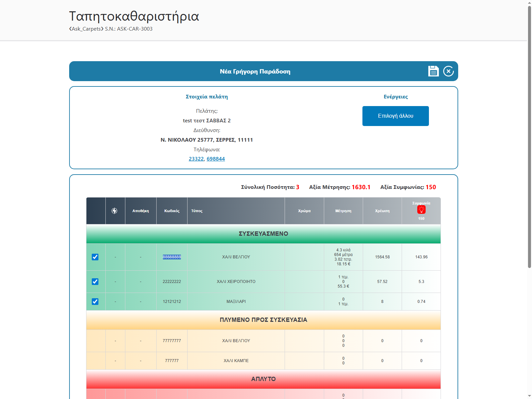The width and height of the screenshot is (532, 399).
Task: Click code 777777 cell
Action: point(172,361)
